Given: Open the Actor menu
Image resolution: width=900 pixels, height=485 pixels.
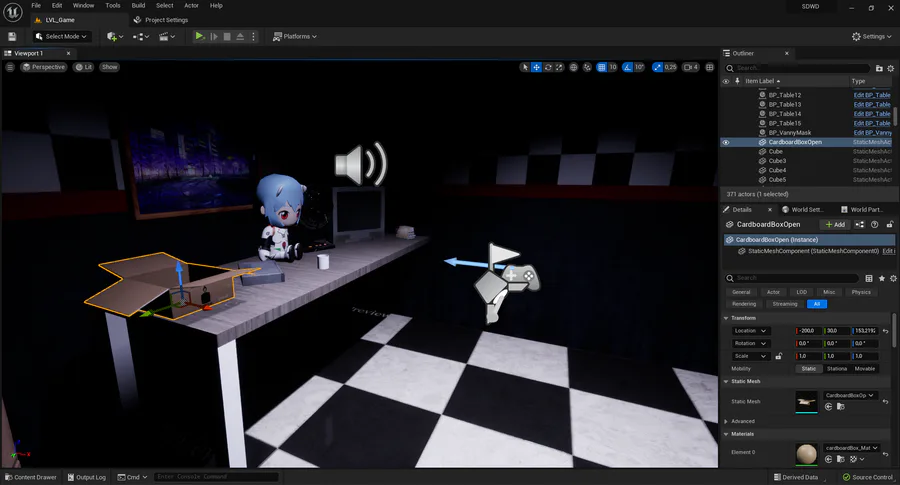Looking at the screenshot, I should pos(191,5).
